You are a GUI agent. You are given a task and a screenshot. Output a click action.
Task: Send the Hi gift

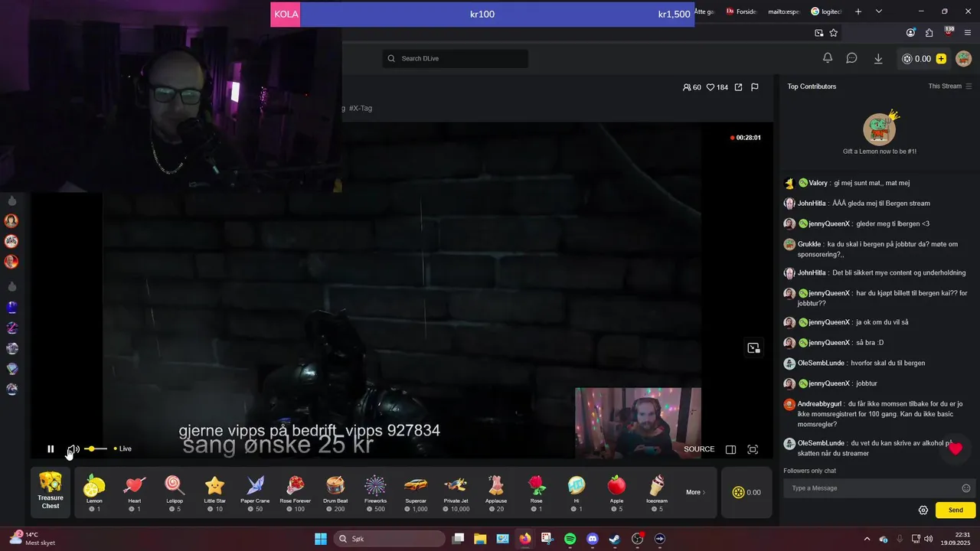(577, 493)
